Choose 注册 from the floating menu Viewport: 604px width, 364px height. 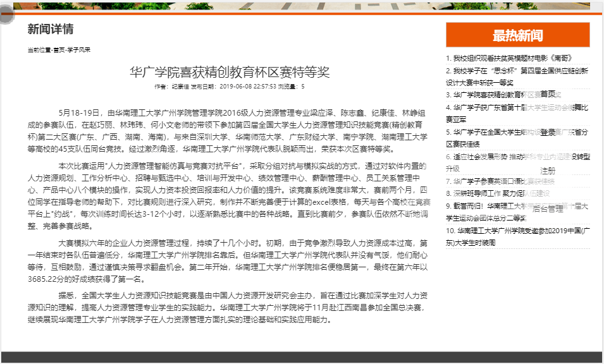(548, 171)
